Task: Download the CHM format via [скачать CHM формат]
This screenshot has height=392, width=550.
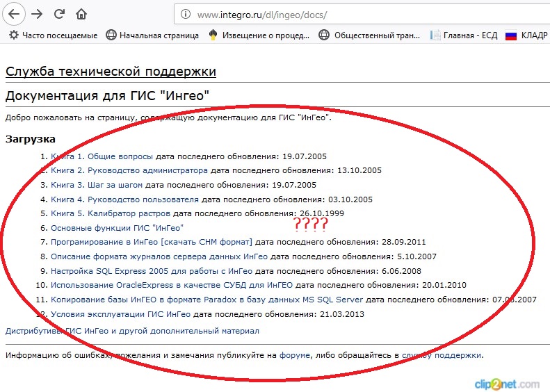Action: point(207,242)
